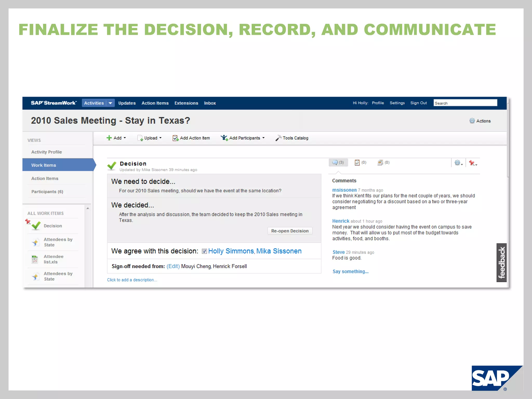Click the attachments counter icon
The image size is (532, 399).
tap(380, 163)
